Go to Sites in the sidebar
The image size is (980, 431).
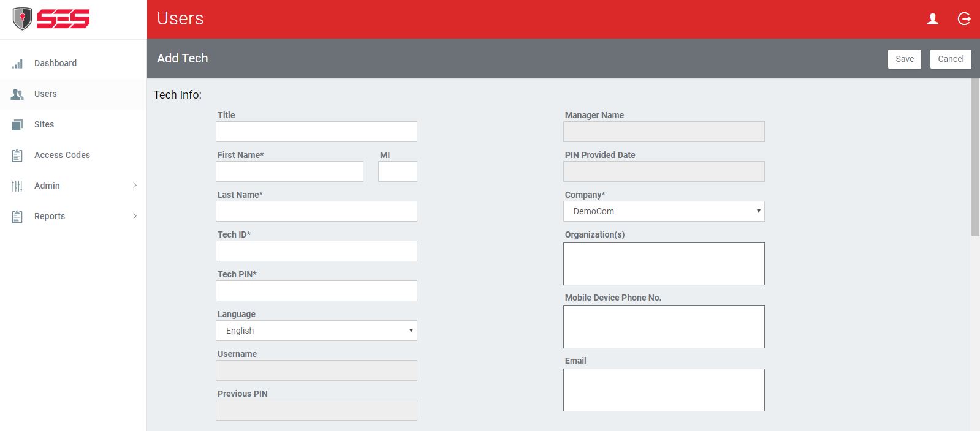point(74,124)
